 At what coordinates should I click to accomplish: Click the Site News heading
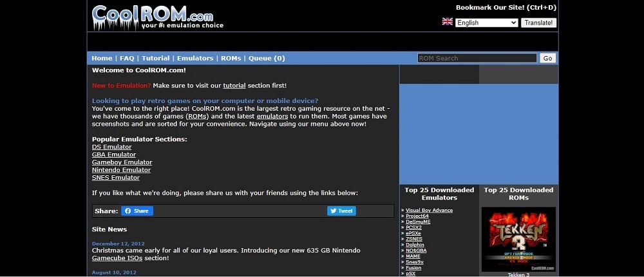point(109,229)
